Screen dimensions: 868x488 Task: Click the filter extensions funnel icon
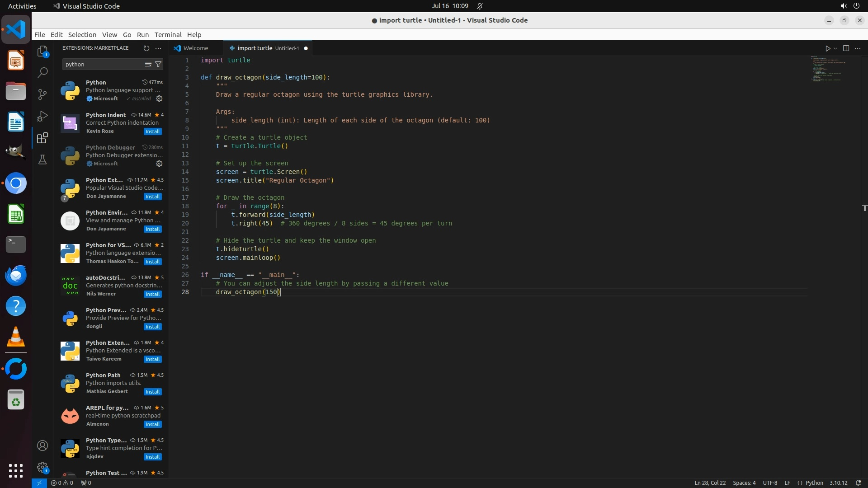pyautogui.click(x=158, y=64)
